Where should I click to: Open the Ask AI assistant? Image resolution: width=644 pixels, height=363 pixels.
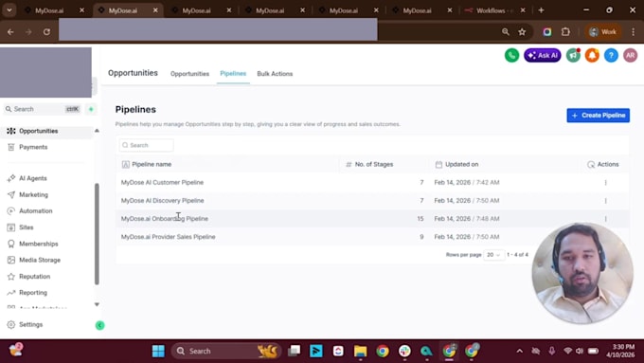click(542, 56)
